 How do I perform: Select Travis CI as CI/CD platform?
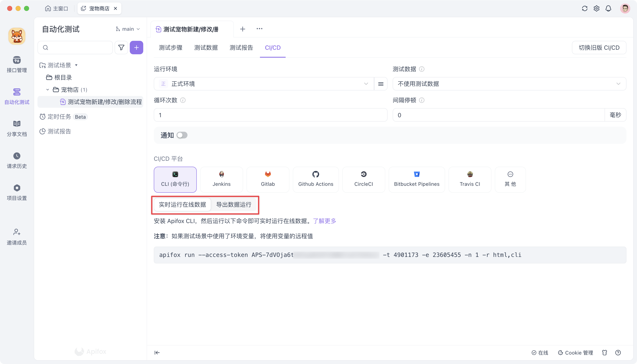[470, 179]
